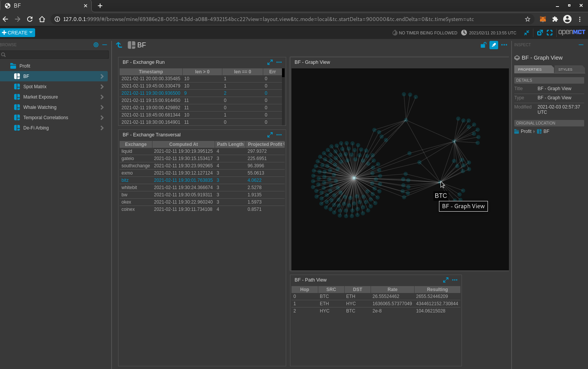Open the Profit folder in the tree
Image resolution: width=588 pixels, height=369 pixels.
(25, 66)
